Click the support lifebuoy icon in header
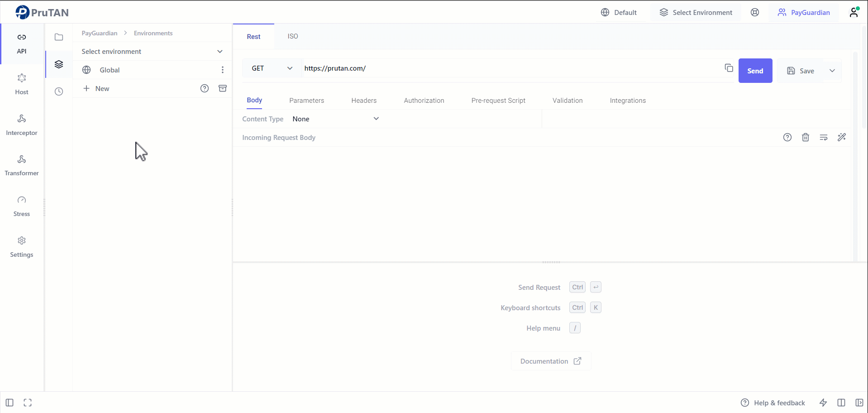868x413 pixels. pos(755,12)
